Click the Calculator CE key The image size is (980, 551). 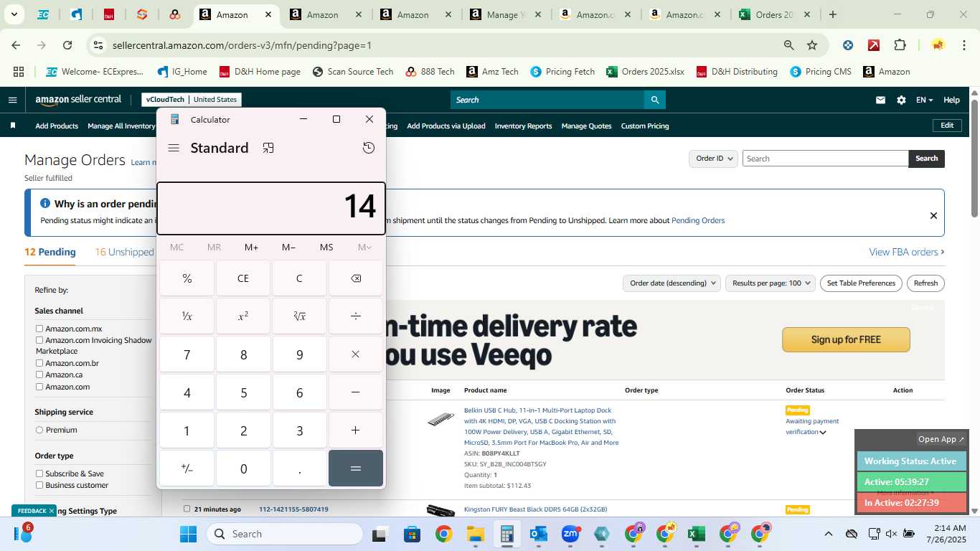(x=243, y=278)
